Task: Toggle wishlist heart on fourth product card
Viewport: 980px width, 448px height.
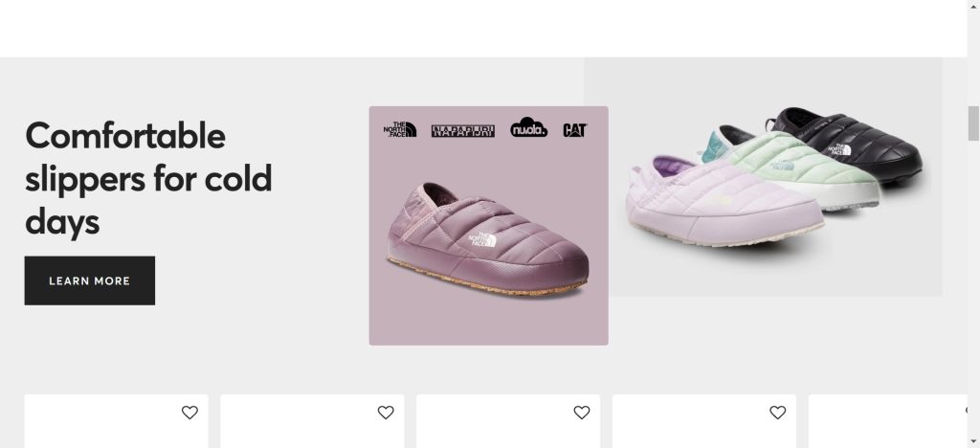Action: [x=777, y=413]
